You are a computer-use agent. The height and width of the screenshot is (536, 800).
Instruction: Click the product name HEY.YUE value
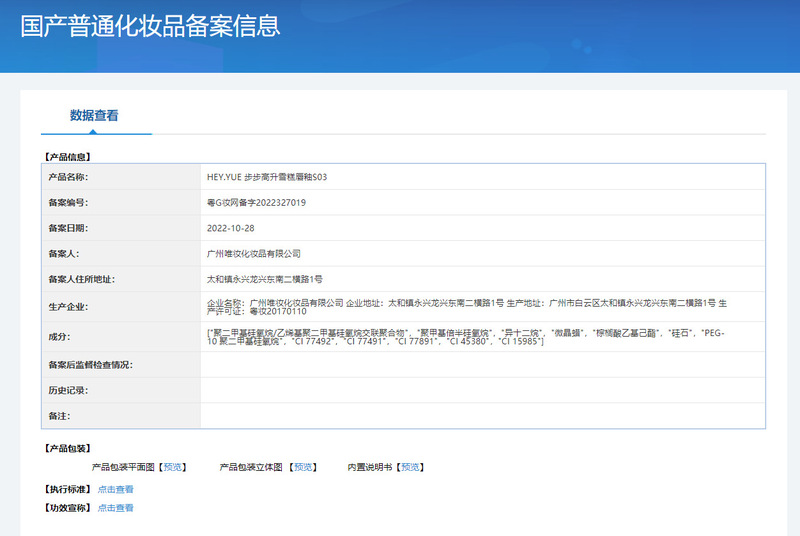pos(267,177)
